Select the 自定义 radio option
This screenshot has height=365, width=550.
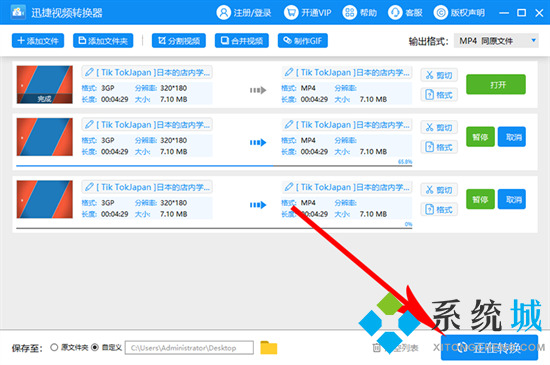pos(95,347)
